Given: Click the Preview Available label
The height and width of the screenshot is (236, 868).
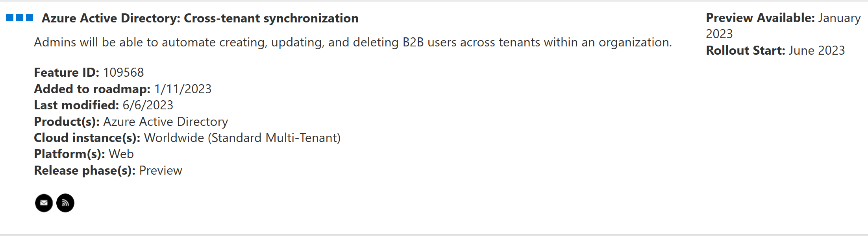Looking at the screenshot, I should [760, 18].
